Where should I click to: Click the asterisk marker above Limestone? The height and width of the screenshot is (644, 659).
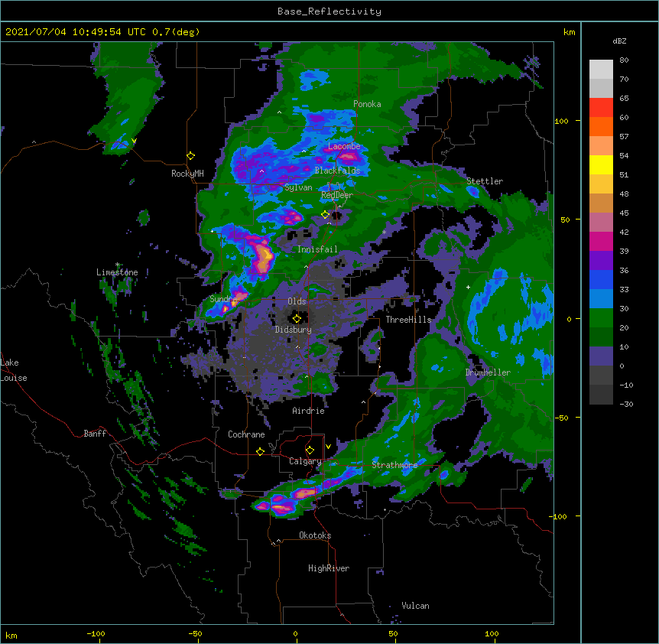click(117, 265)
